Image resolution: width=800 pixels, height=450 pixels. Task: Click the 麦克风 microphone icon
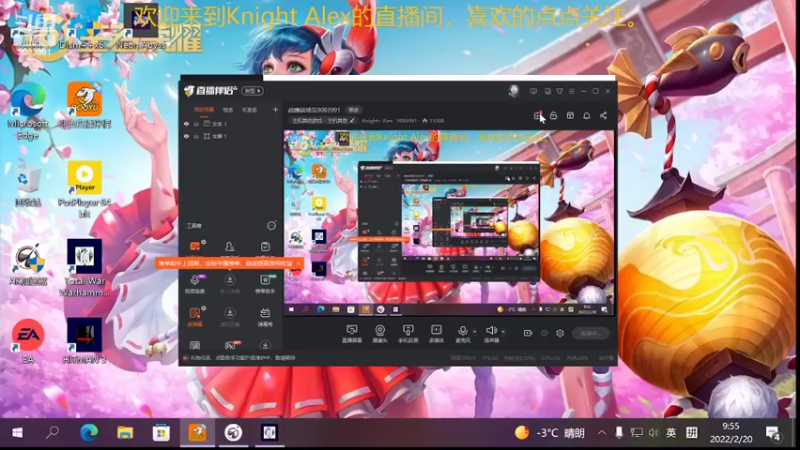pos(463,330)
